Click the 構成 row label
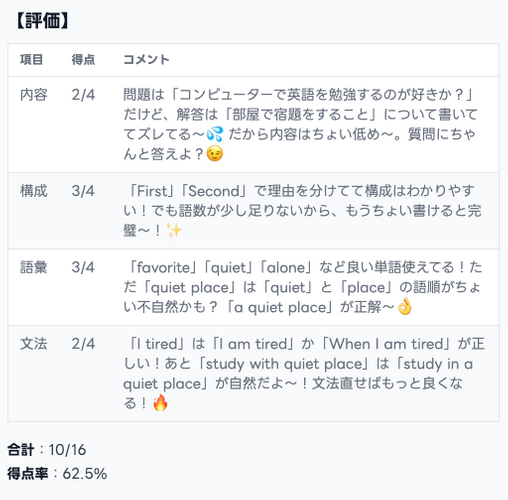The height and width of the screenshot is (500, 508). coord(34,191)
